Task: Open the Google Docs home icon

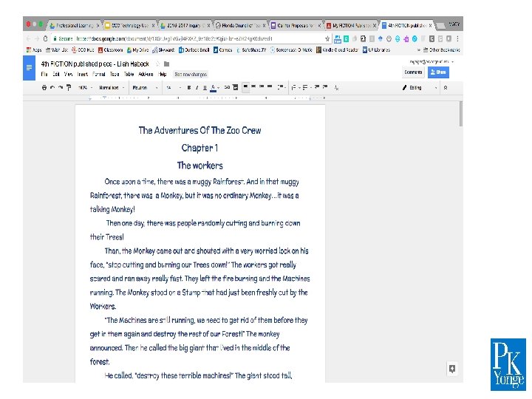Action: pos(29,68)
